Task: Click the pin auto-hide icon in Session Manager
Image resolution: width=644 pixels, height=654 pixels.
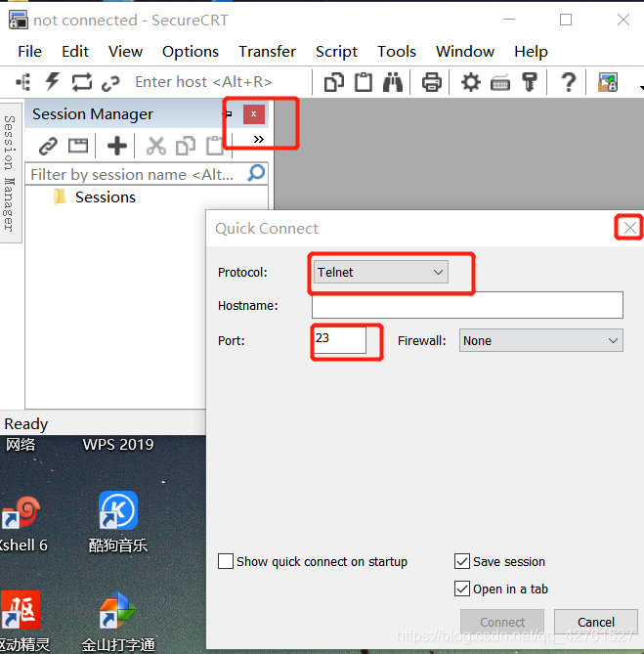Action: [x=229, y=113]
